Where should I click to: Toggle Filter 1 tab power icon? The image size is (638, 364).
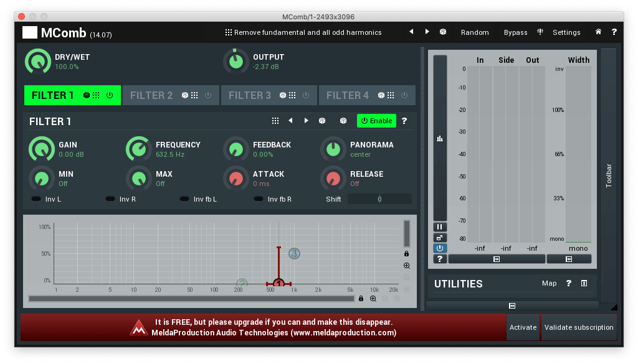[110, 95]
